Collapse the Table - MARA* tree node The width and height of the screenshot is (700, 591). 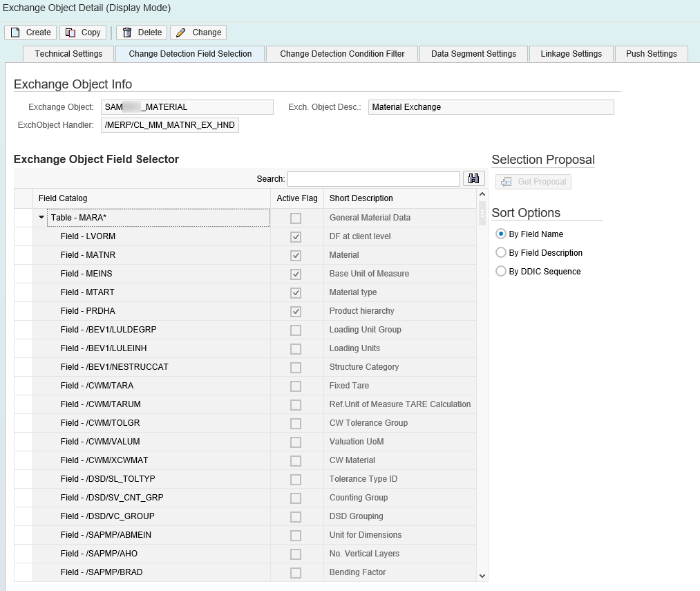(x=41, y=218)
